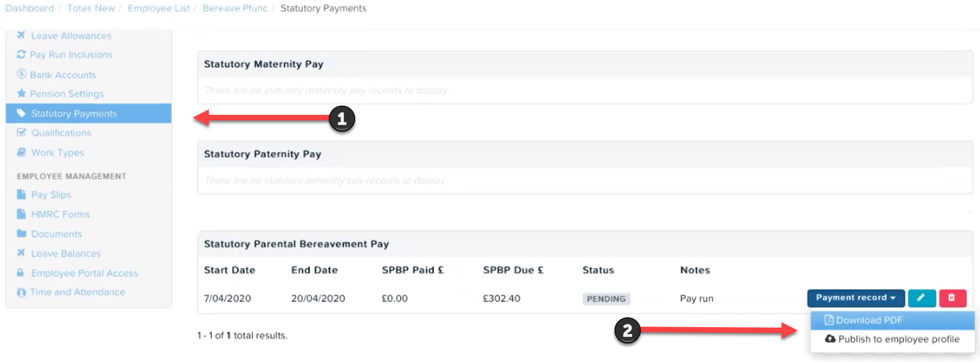Click the Pension Settings star icon
Image resolution: width=980 pixels, height=362 pixels.
[x=21, y=93]
